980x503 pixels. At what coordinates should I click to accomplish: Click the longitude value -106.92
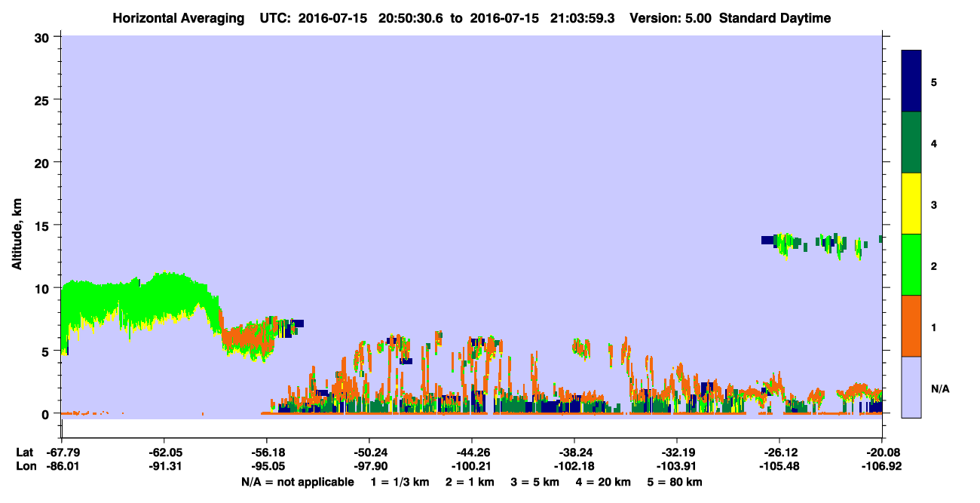tap(882, 466)
